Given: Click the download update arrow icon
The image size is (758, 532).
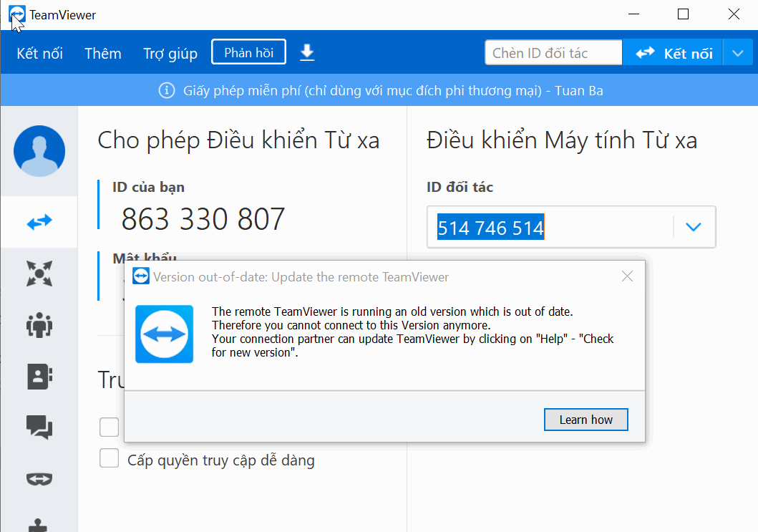Looking at the screenshot, I should coord(308,52).
